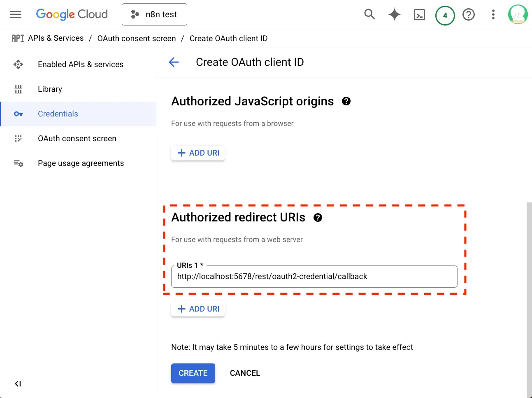Open the Gemini AI sparkle assistant
This screenshot has width=532, height=398.
(395, 15)
